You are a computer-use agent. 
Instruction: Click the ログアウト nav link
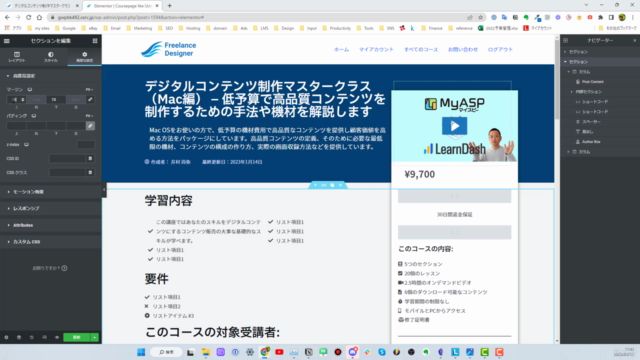point(500,49)
